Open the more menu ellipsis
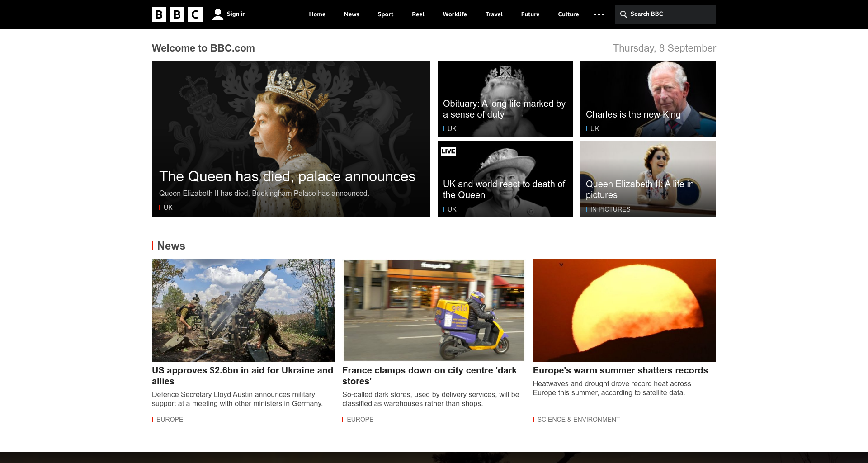Viewport: 868px width, 463px height. tap(599, 14)
